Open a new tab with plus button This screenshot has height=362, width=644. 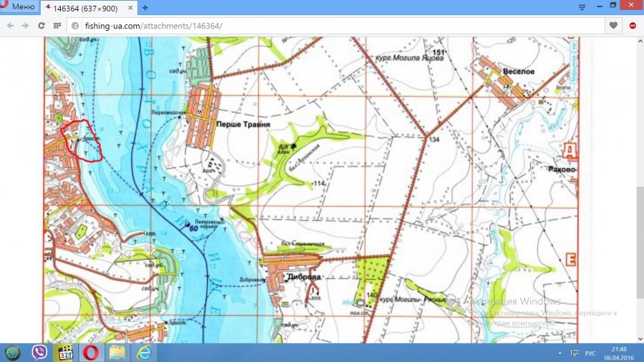[145, 7]
